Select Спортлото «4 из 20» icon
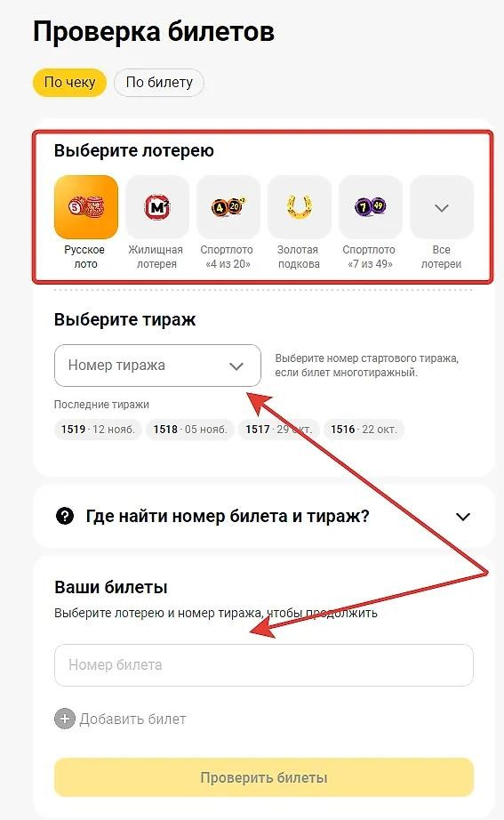The height and width of the screenshot is (820, 504). click(x=228, y=207)
